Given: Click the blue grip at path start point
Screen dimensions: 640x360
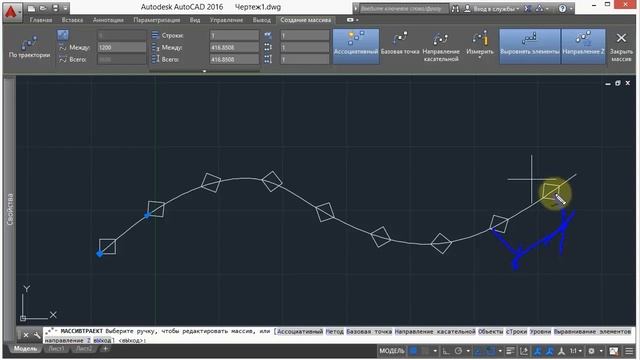Looking at the screenshot, I should [x=100, y=254].
